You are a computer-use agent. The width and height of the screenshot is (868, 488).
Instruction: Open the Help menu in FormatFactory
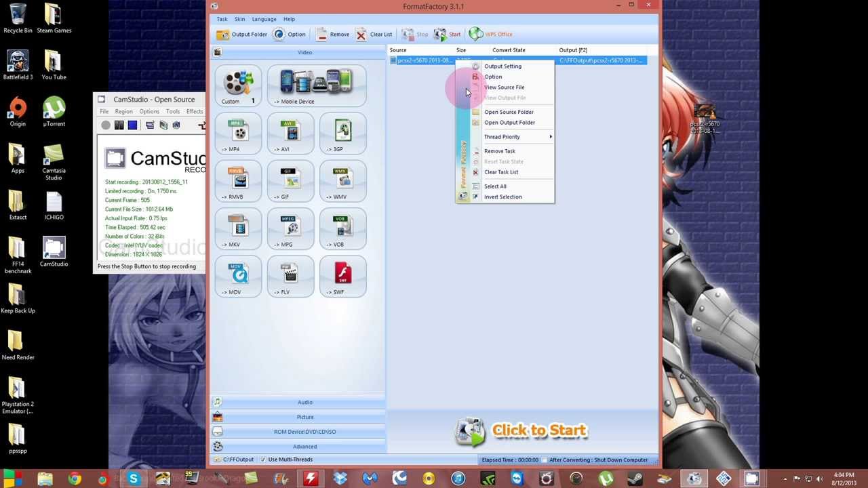[289, 19]
